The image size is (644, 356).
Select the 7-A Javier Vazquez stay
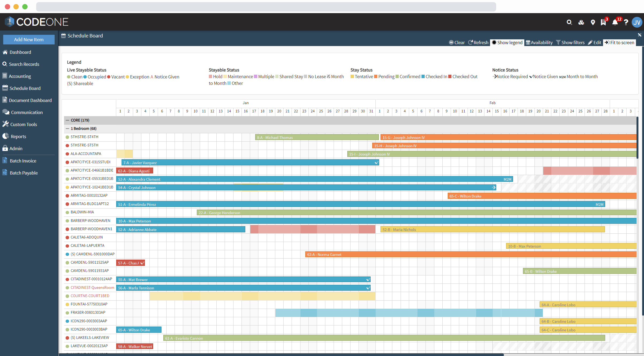point(250,163)
